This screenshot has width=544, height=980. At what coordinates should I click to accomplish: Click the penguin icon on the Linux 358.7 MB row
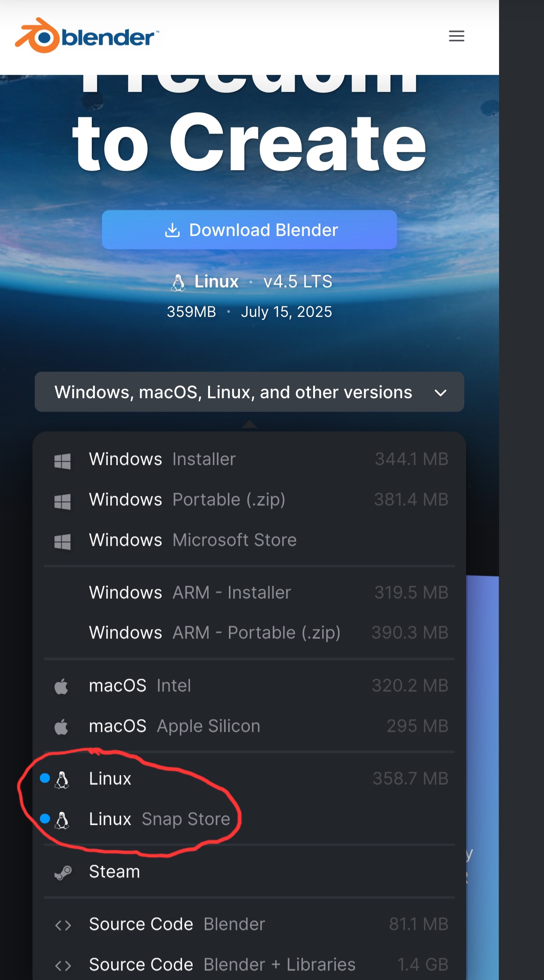[x=62, y=780]
